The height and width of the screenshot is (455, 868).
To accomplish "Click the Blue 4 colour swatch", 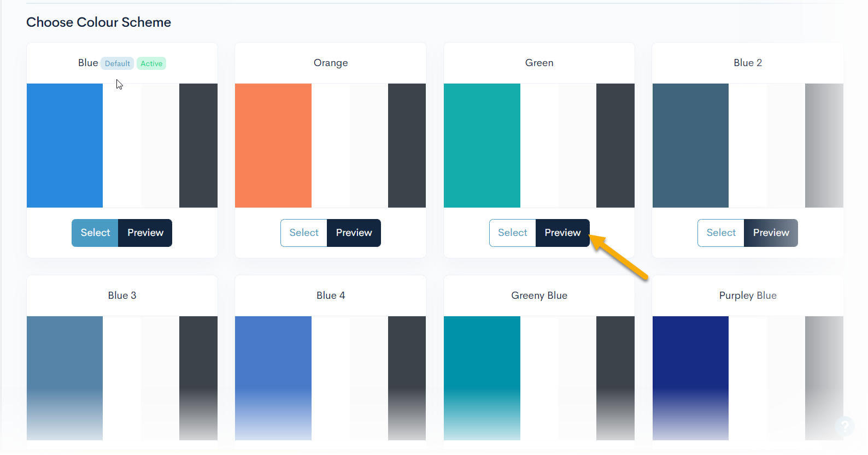I will (273, 378).
